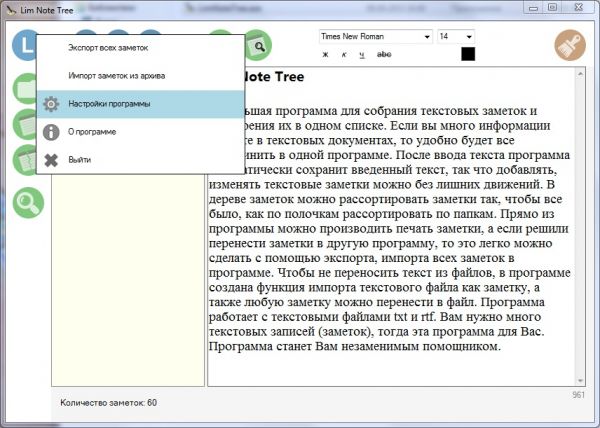Toggle strikethrough formatting (abc)
Viewport: 600px width, 428px height.
(383, 54)
